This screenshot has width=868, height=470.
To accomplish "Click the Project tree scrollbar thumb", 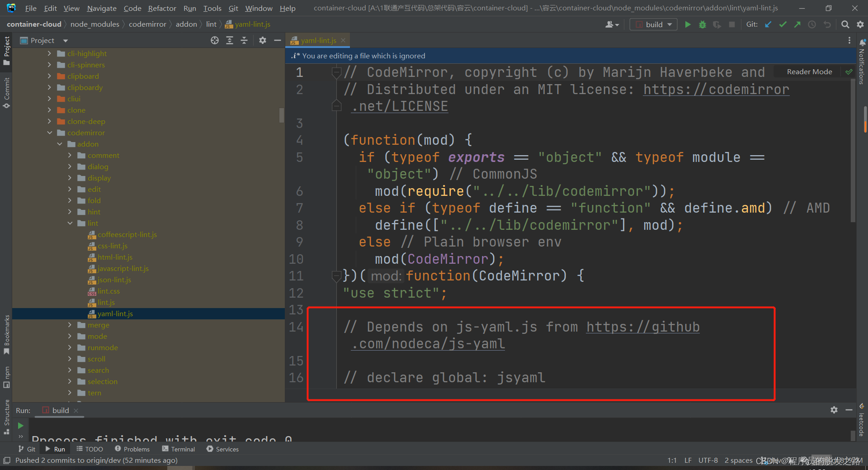I will pyautogui.click(x=282, y=115).
